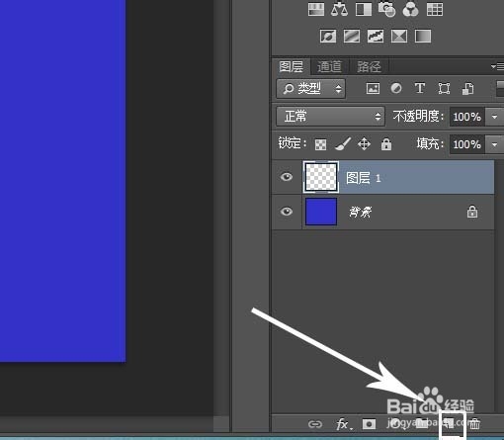This screenshot has height=440, width=504.
Task: Toggle lock transparent pixels checkerboard icon
Action: tap(320, 144)
